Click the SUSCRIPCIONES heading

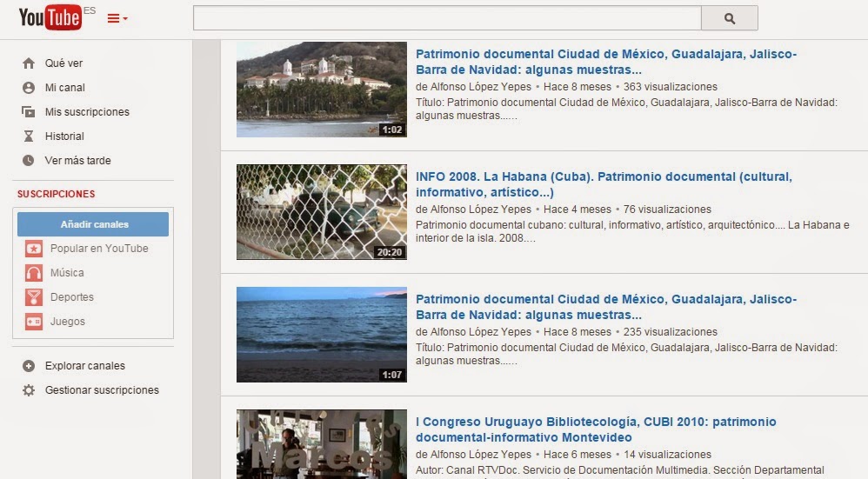coord(56,194)
